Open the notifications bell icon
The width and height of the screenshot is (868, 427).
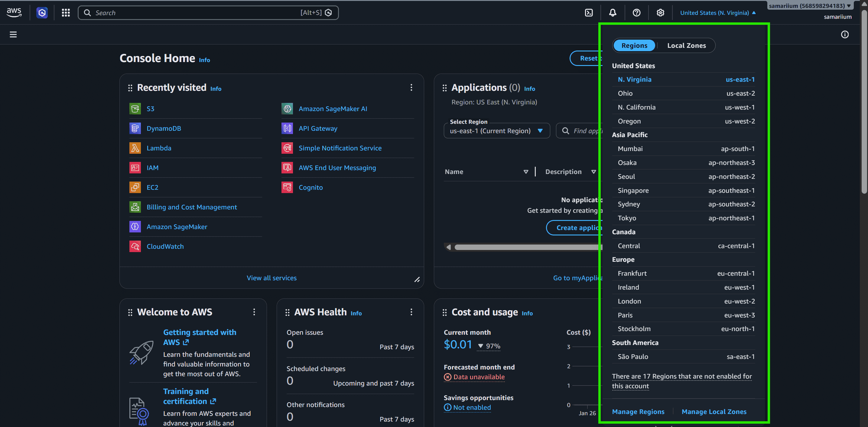coord(613,12)
